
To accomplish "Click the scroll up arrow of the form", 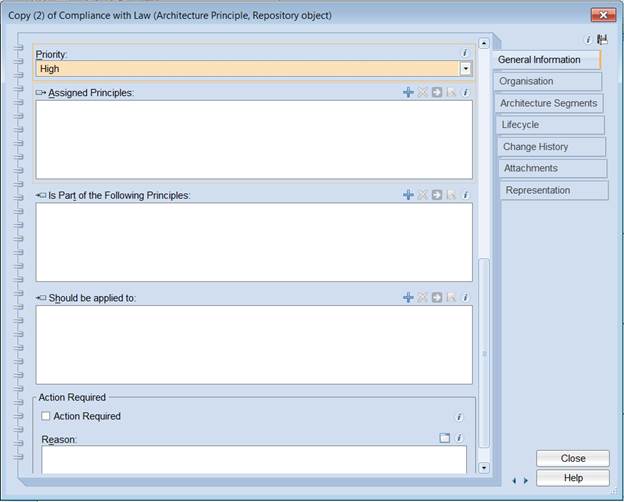I will (484, 43).
